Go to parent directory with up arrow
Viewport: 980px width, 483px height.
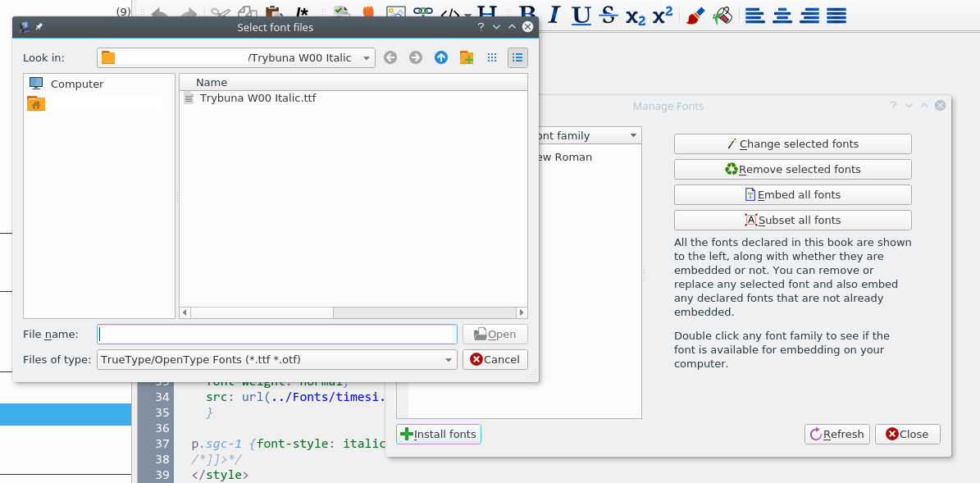click(441, 57)
